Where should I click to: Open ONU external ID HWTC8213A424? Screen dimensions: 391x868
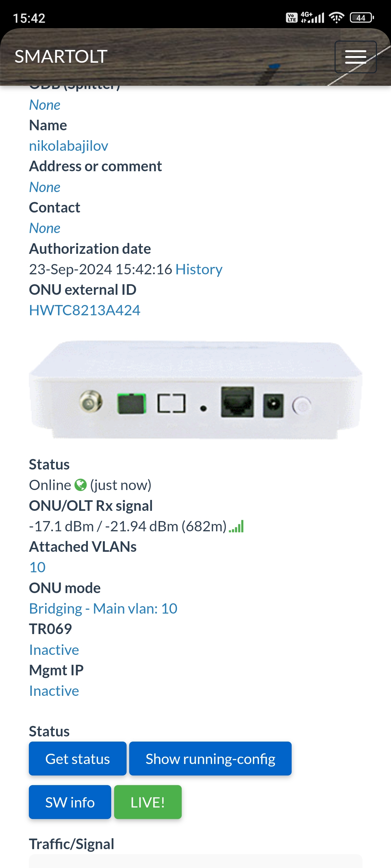coord(85,310)
